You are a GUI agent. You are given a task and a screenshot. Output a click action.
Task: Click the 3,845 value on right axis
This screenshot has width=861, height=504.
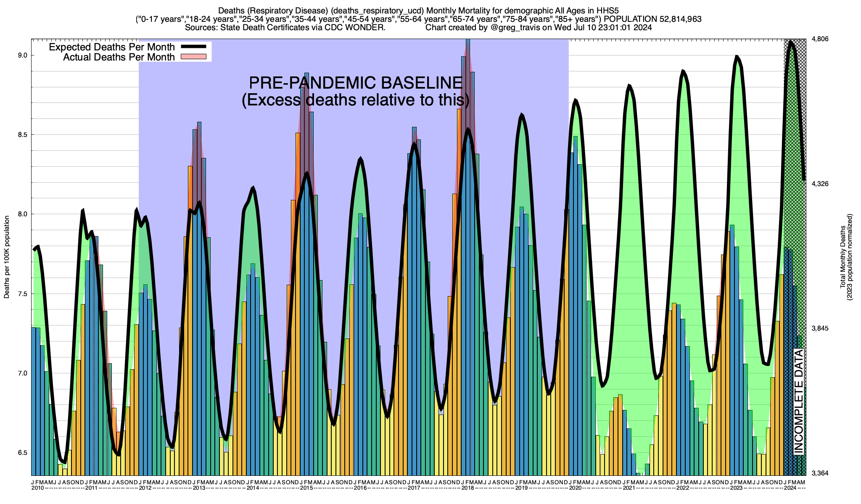pyautogui.click(x=819, y=328)
